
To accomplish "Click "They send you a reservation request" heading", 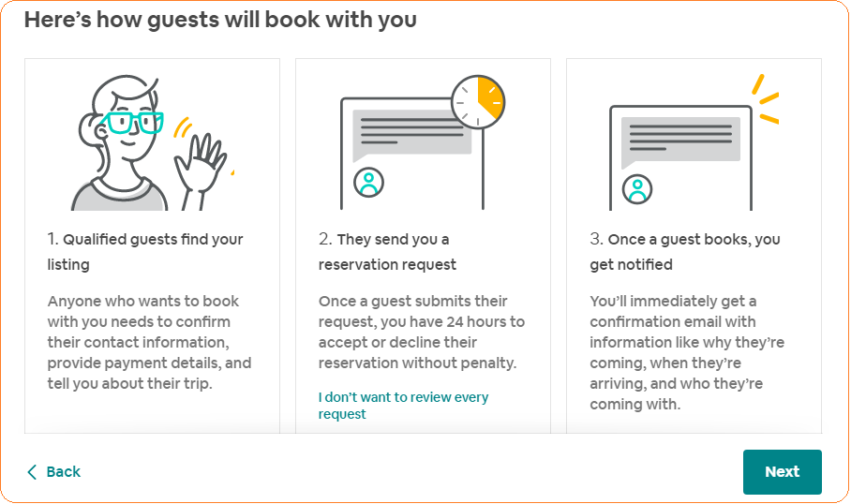I will [x=387, y=252].
